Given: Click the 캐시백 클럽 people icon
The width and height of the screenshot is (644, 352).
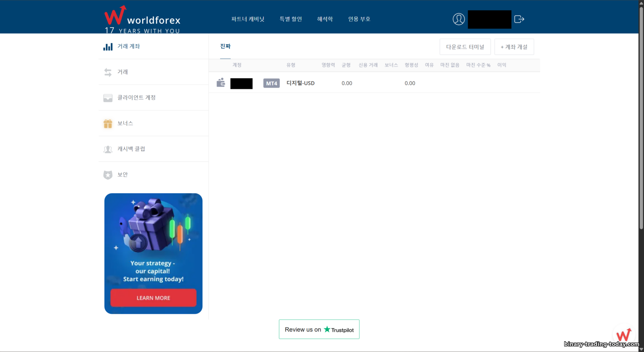Looking at the screenshot, I should (108, 149).
